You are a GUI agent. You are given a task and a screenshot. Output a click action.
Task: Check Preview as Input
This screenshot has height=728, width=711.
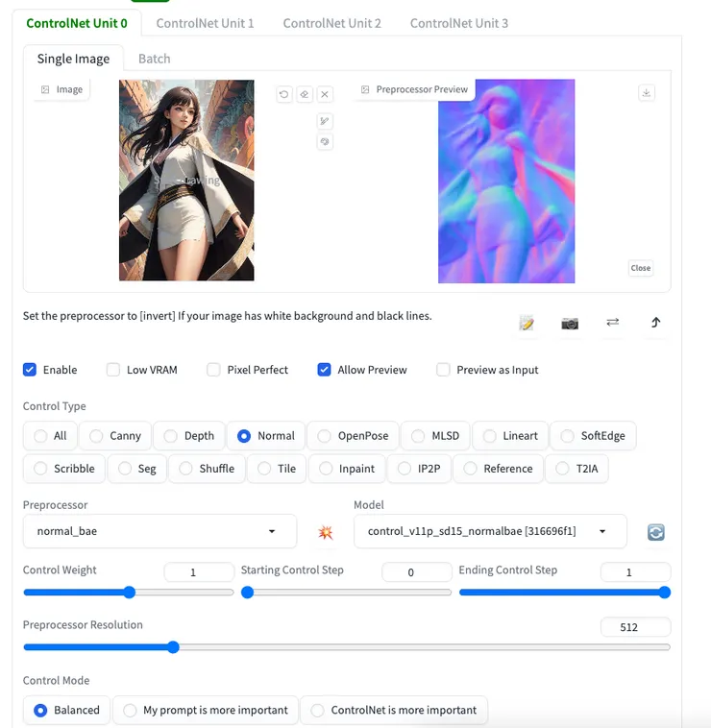443,370
